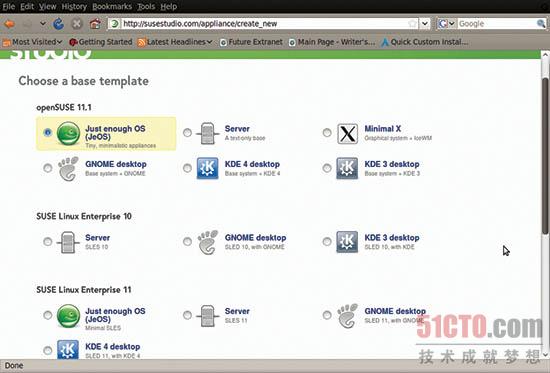Open the search engine selector dropdown
The height and width of the screenshot is (373, 550).
coord(446,24)
